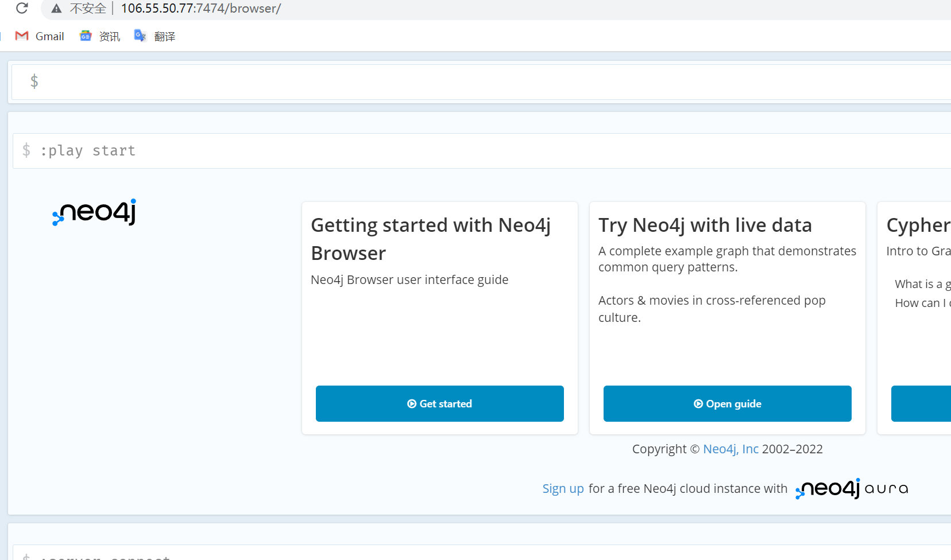Click the Sign up link
951x560 pixels.
tap(563, 488)
